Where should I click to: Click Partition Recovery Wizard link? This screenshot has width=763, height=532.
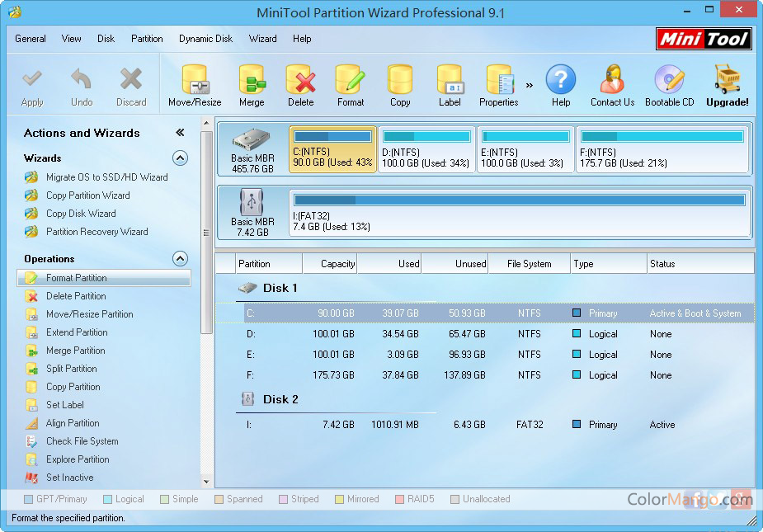pos(97,232)
